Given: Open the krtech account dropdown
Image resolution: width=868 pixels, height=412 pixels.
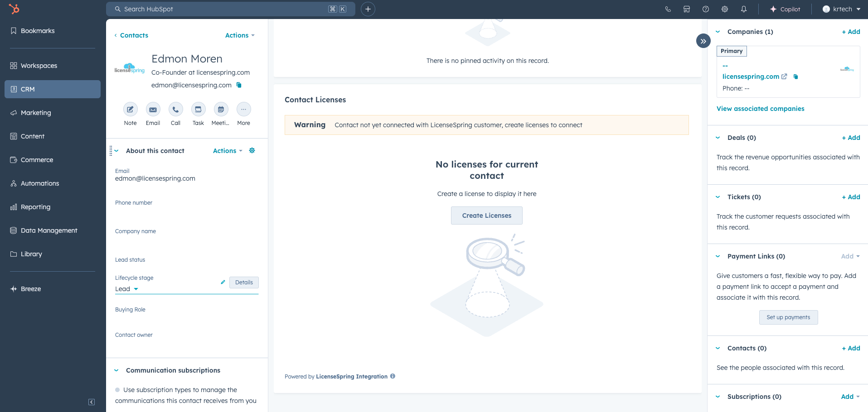Looking at the screenshot, I should point(842,9).
